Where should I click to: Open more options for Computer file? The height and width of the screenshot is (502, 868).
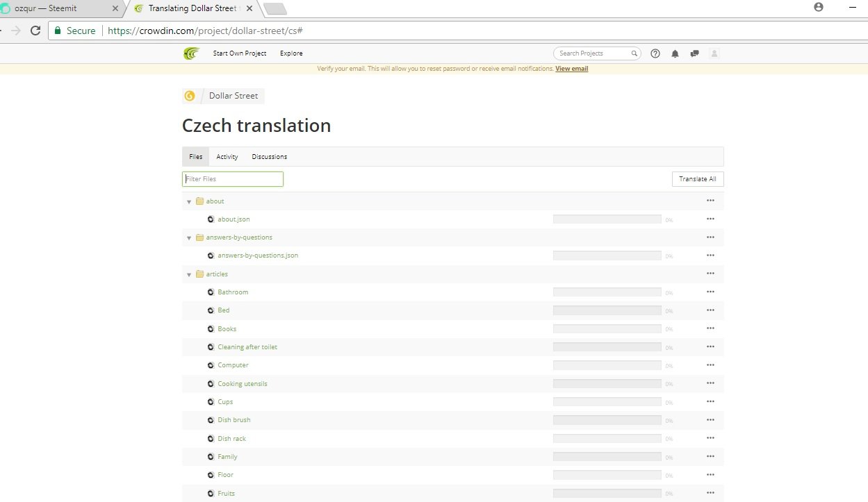click(710, 365)
